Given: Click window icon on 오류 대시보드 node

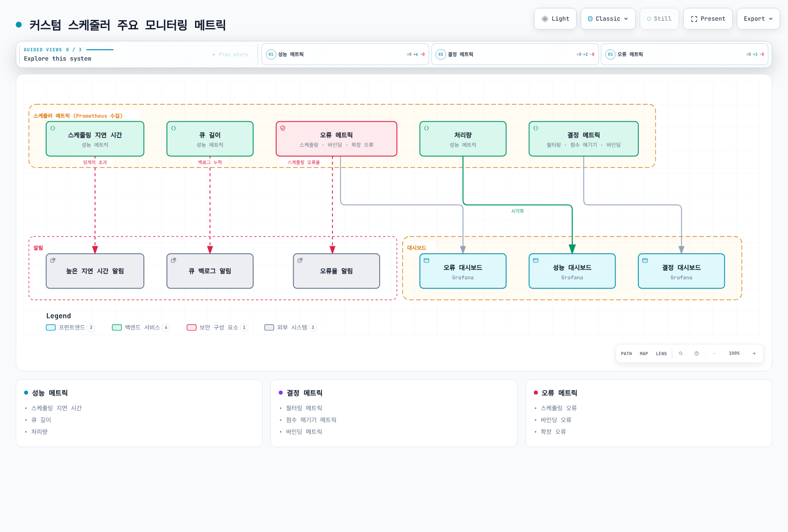Looking at the screenshot, I should point(427,260).
